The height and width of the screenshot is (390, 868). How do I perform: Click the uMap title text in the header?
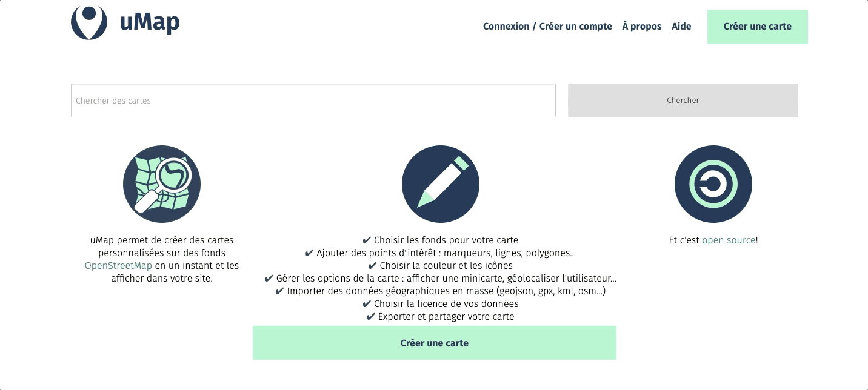[x=150, y=23]
